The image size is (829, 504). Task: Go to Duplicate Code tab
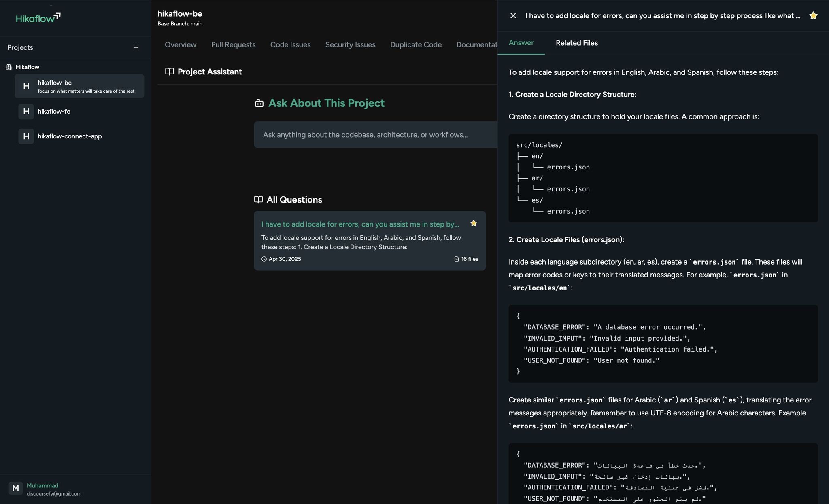416,45
